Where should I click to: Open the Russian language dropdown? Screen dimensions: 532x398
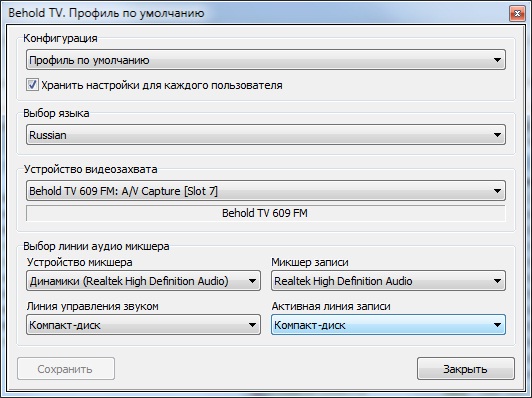click(x=266, y=135)
